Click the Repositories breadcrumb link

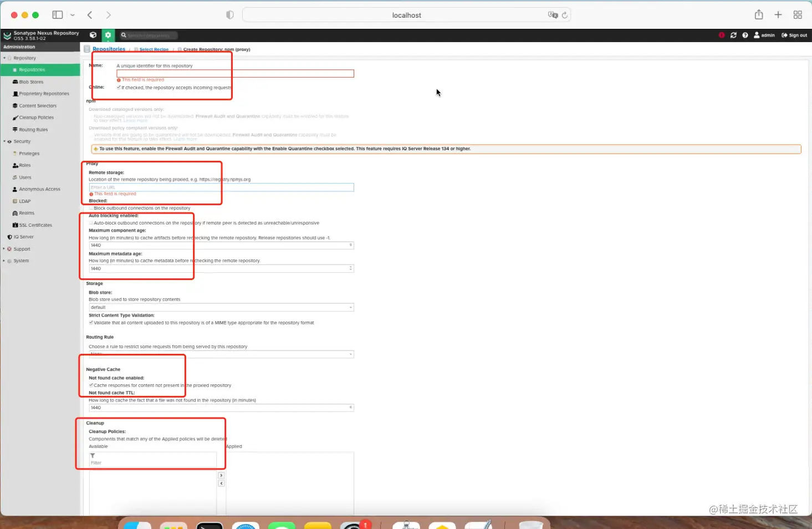click(x=109, y=49)
